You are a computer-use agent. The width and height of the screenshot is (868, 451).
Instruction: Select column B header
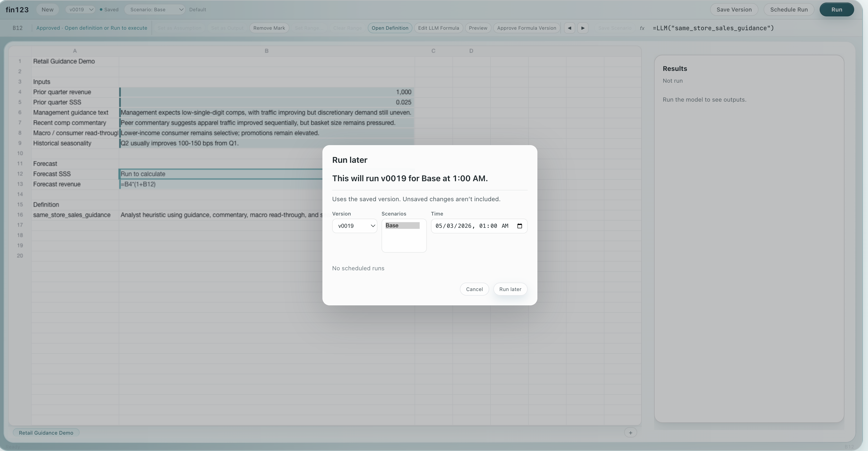pos(267,51)
